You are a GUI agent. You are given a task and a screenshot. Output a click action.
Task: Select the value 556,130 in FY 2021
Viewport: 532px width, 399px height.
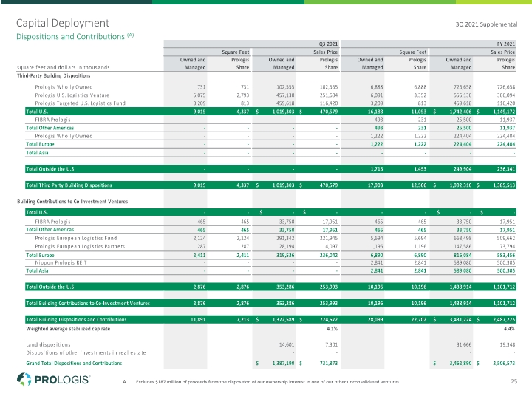click(x=463, y=95)
